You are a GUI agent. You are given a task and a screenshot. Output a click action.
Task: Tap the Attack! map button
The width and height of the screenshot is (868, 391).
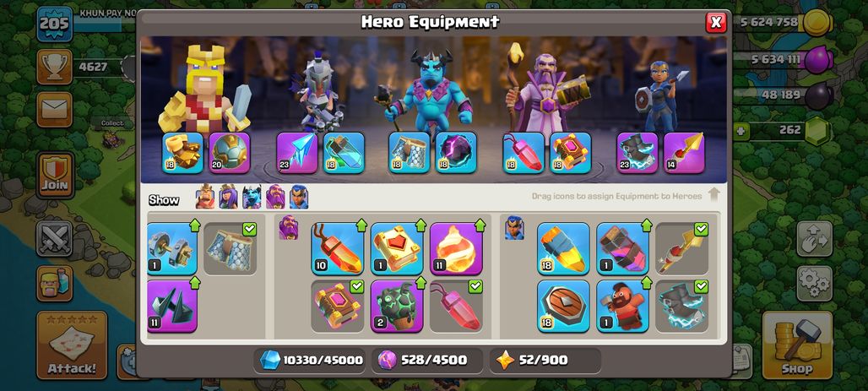click(72, 345)
